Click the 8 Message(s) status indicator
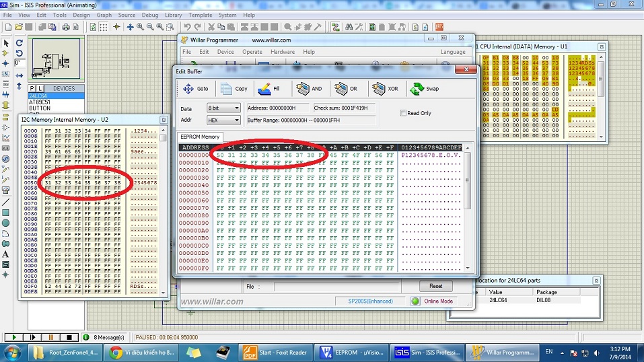This screenshot has width=644, height=362. click(105, 337)
